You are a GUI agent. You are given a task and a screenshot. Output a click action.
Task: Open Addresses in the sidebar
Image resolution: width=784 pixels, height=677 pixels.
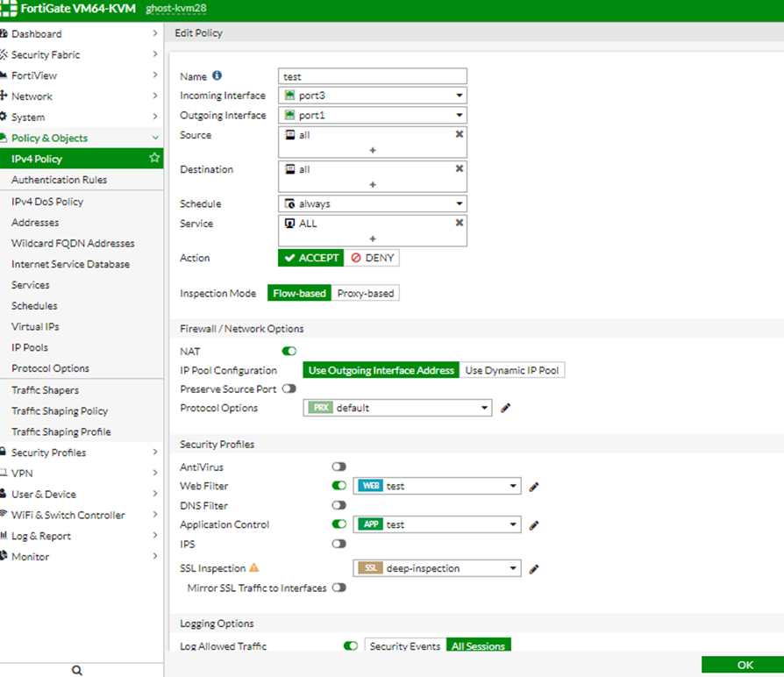[35, 223]
